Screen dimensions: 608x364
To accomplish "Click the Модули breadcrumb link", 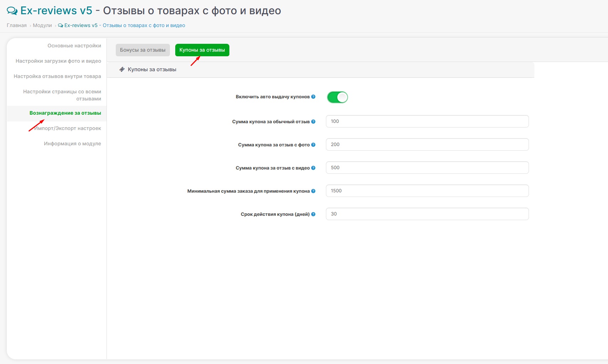I will click(42, 26).
